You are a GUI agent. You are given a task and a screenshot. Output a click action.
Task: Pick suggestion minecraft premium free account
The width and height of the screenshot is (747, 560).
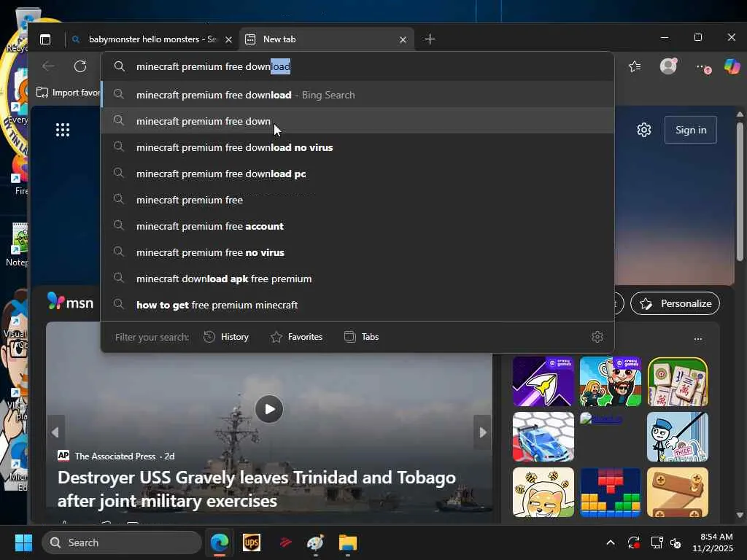pos(357,226)
